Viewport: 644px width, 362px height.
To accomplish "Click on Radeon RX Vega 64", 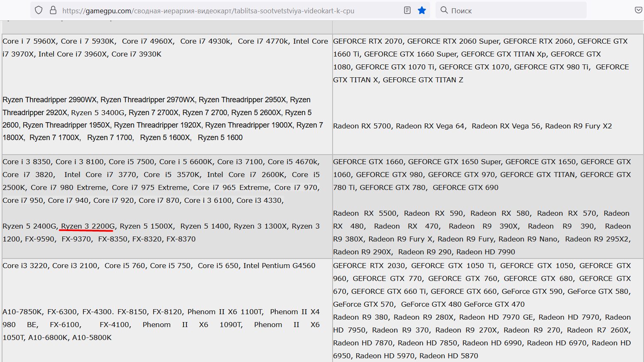I will [x=430, y=126].
